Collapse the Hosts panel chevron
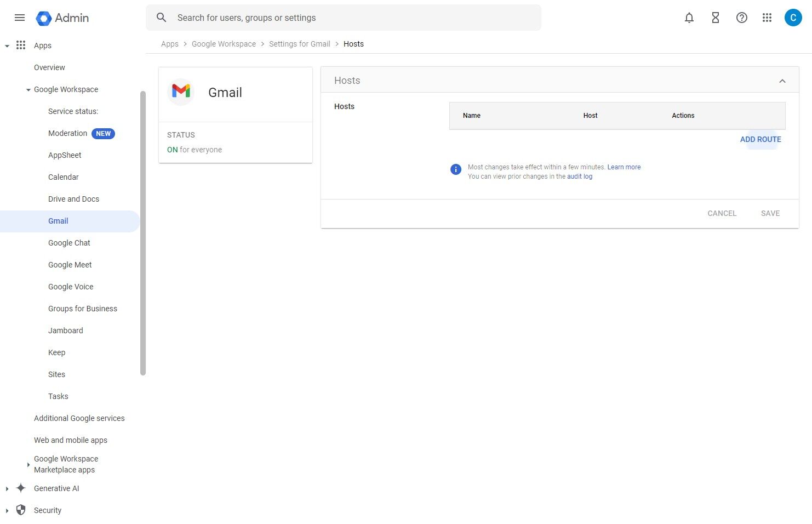 (x=782, y=81)
